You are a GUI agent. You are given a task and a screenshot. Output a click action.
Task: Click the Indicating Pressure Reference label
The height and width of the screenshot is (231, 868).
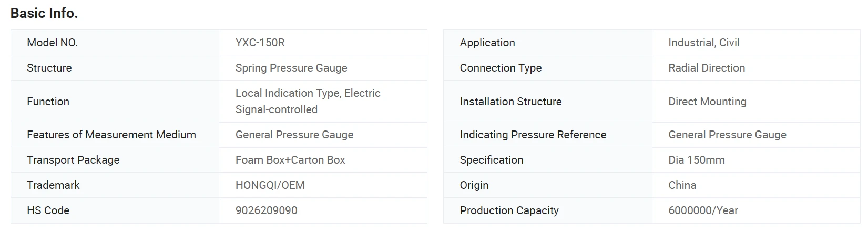533,135
